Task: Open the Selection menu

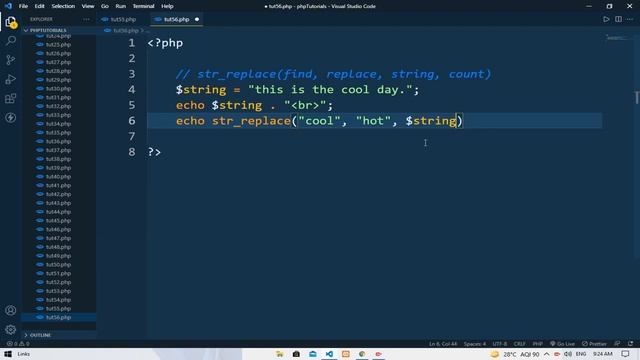Action: click(x=63, y=6)
